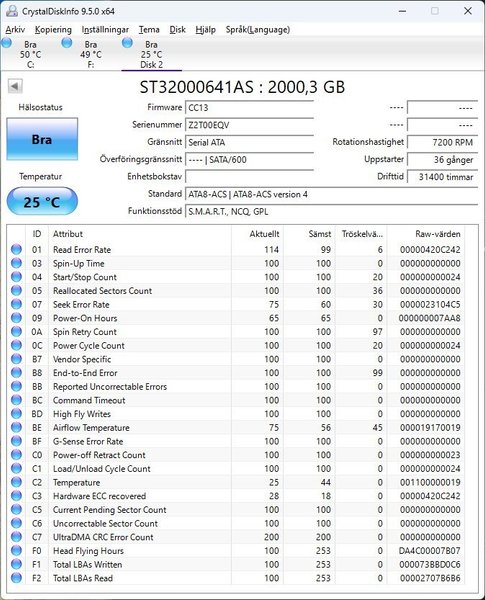Click the status icon for G-Sense Error Rate
The image size is (485, 600).
(x=16, y=441)
